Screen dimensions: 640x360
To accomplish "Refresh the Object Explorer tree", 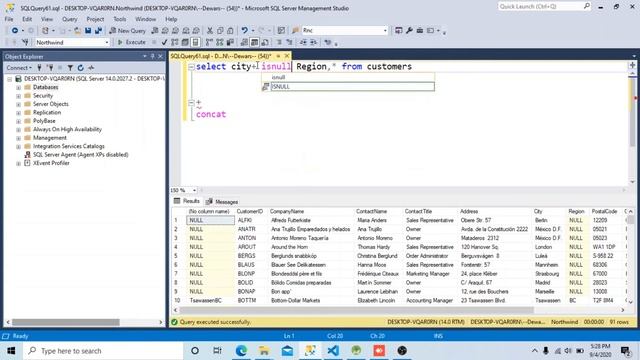I will click(x=80, y=68).
